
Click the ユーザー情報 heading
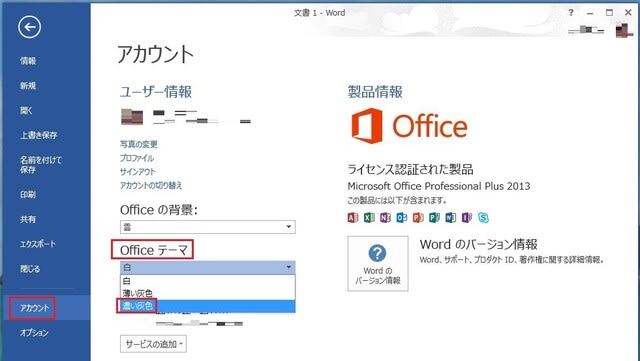tap(156, 92)
